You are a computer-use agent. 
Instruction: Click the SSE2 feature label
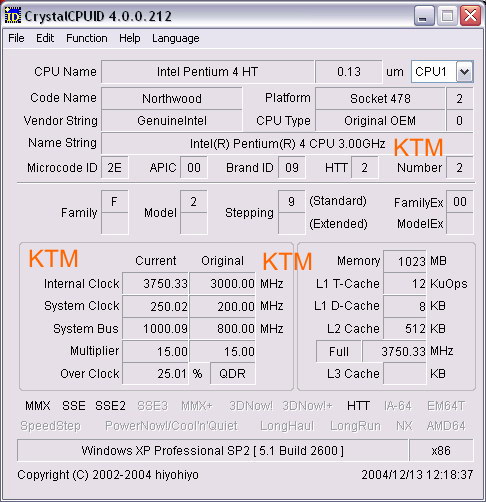[110, 406]
